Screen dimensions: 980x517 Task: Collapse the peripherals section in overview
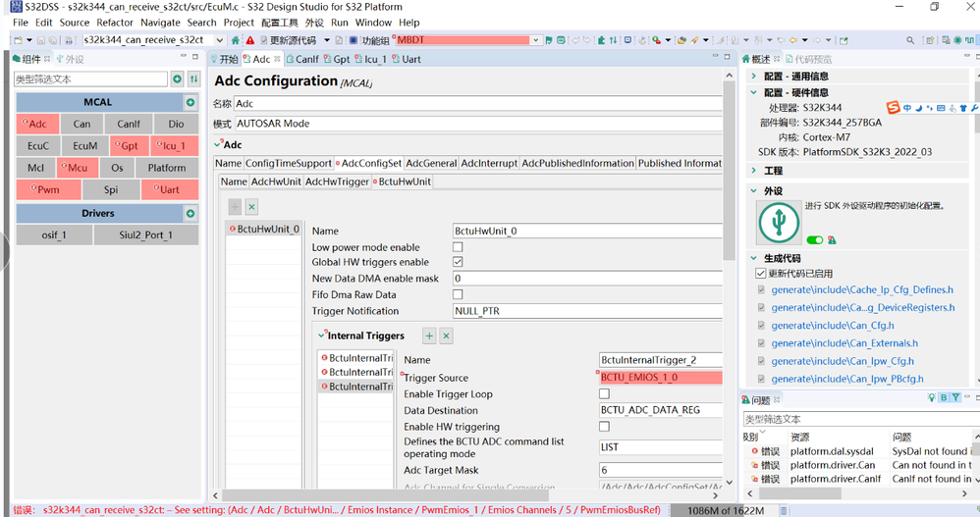point(754,191)
